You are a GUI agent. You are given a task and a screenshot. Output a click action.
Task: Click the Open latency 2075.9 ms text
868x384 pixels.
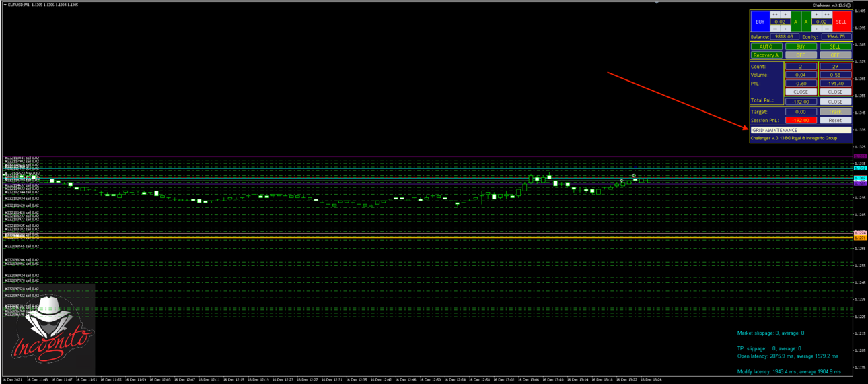coord(788,356)
